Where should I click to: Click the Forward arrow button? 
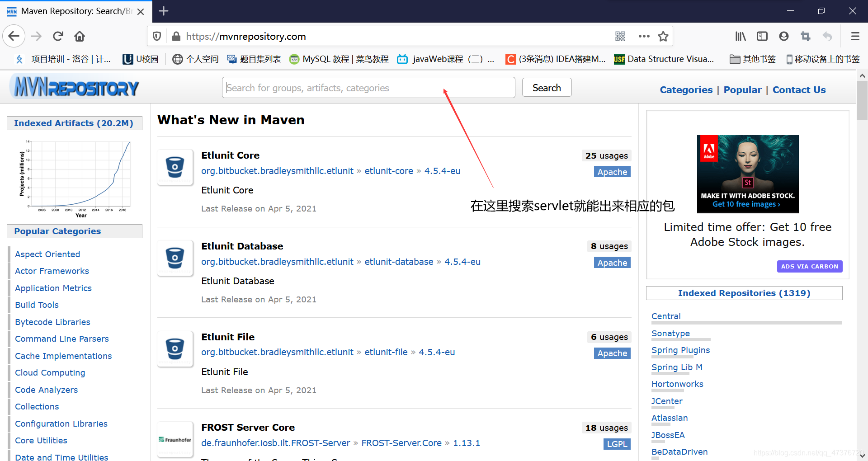pyautogui.click(x=36, y=36)
